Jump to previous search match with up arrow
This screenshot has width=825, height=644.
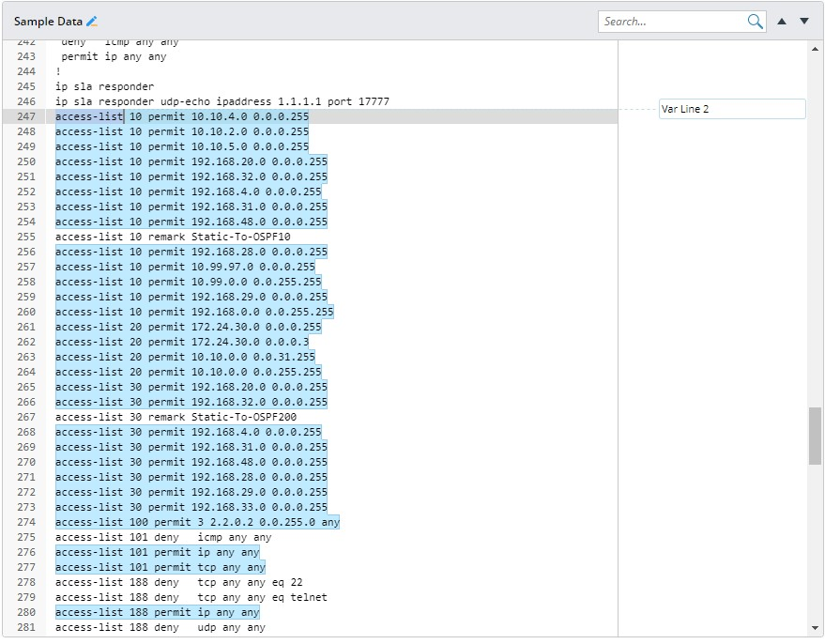pos(782,22)
